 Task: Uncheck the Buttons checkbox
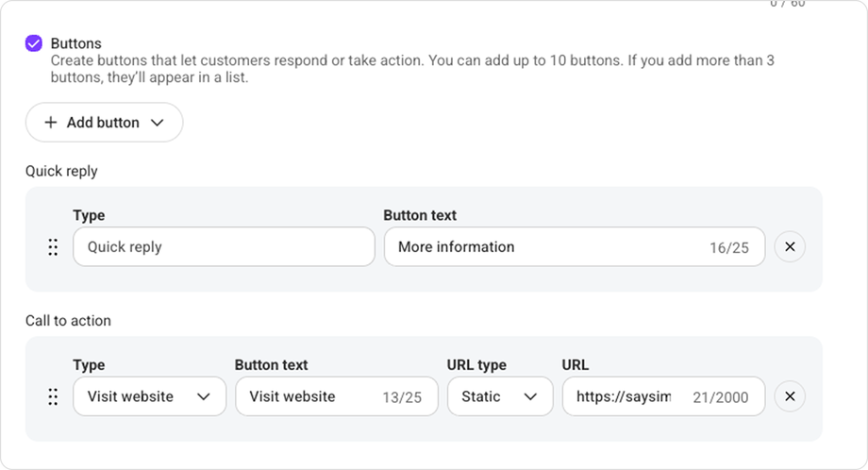click(34, 43)
